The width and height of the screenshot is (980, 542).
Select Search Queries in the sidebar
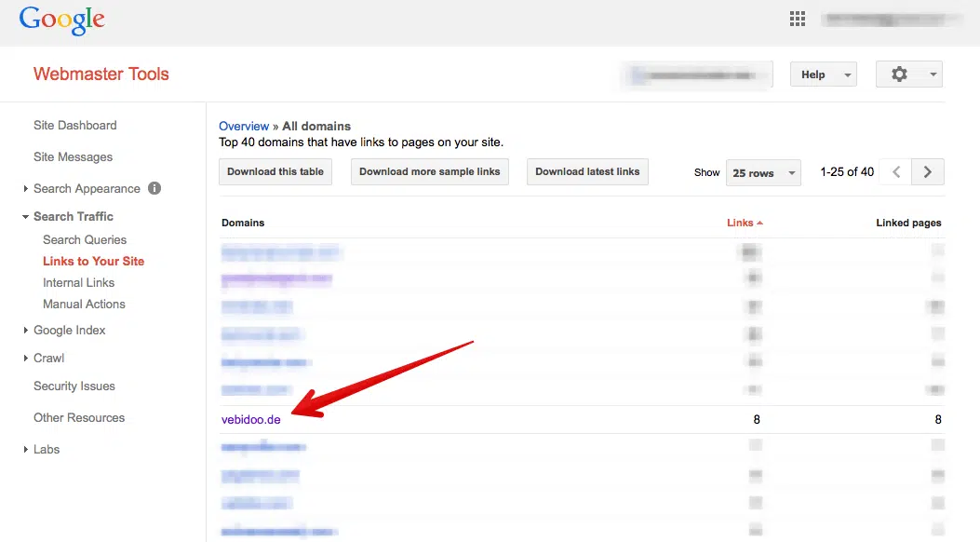click(85, 240)
